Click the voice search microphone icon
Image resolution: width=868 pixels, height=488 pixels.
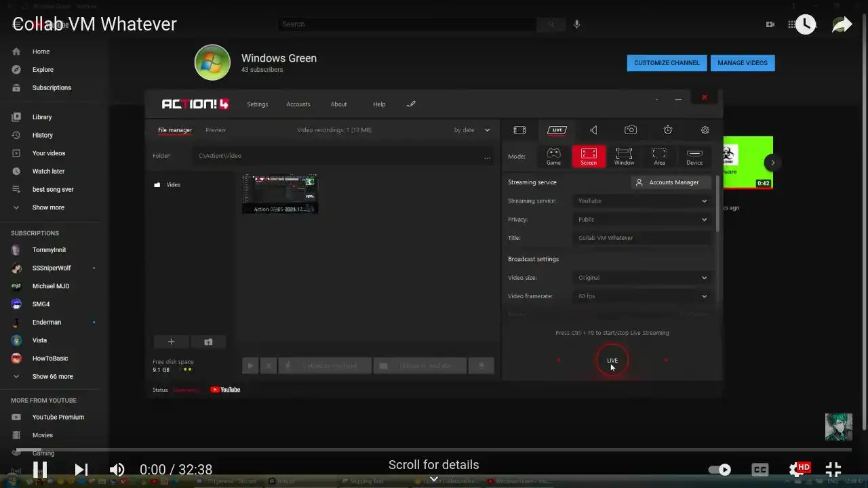(x=576, y=24)
